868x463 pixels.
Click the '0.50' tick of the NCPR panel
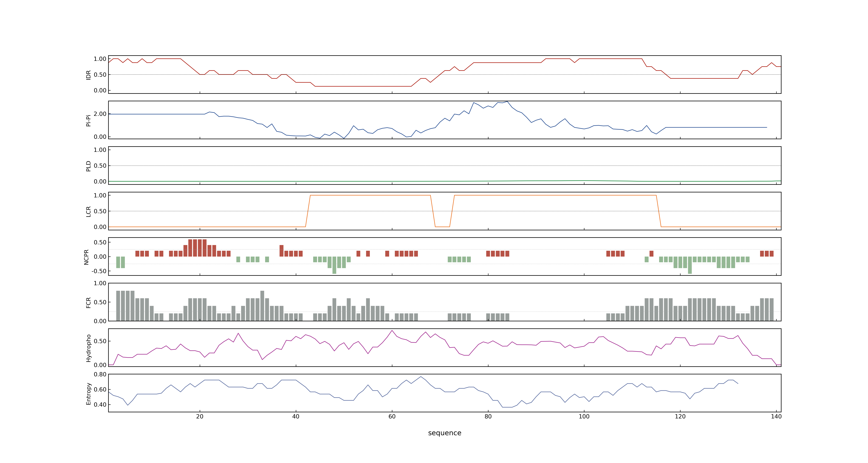(100, 242)
